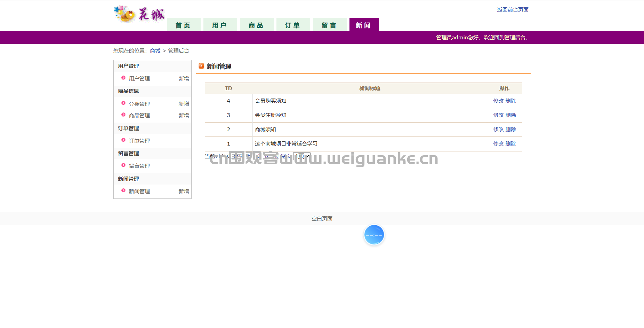Open the 留言 navigation tab

(x=330, y=25)
